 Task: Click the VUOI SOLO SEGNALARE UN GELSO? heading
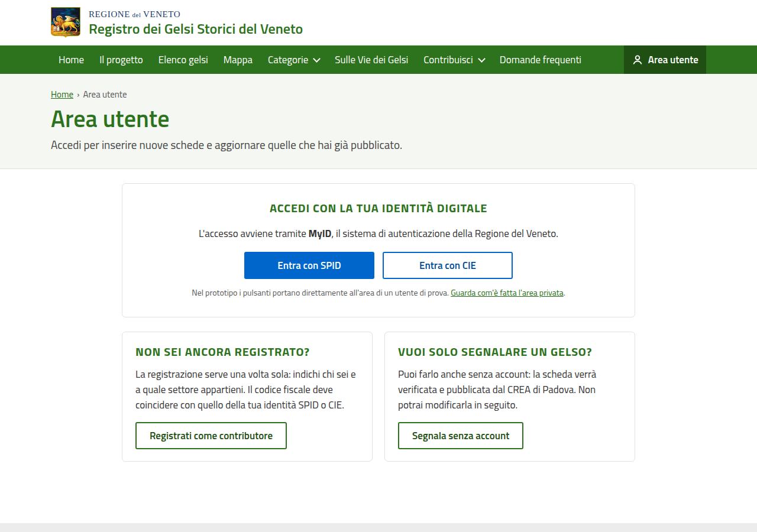(495, 352)
